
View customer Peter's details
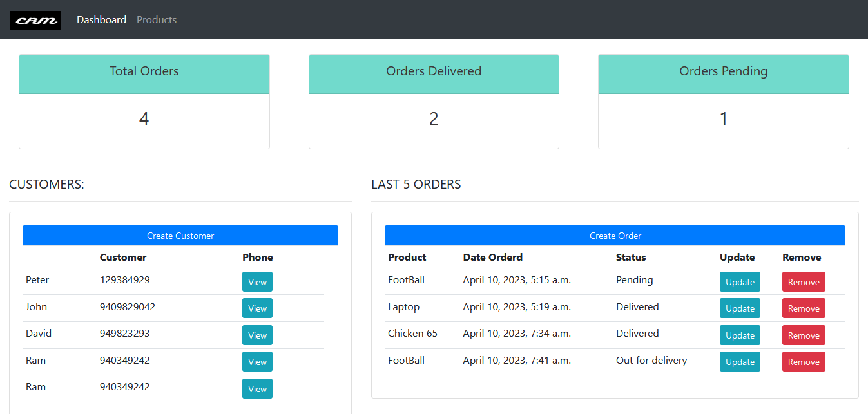click(x=257, y=281)
